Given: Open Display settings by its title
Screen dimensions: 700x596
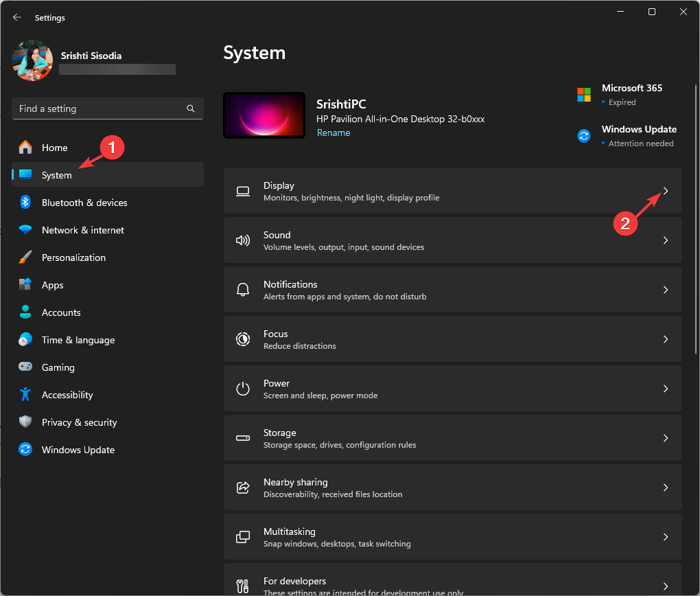Looking at the screenshot, I should [x=279, y=185].
